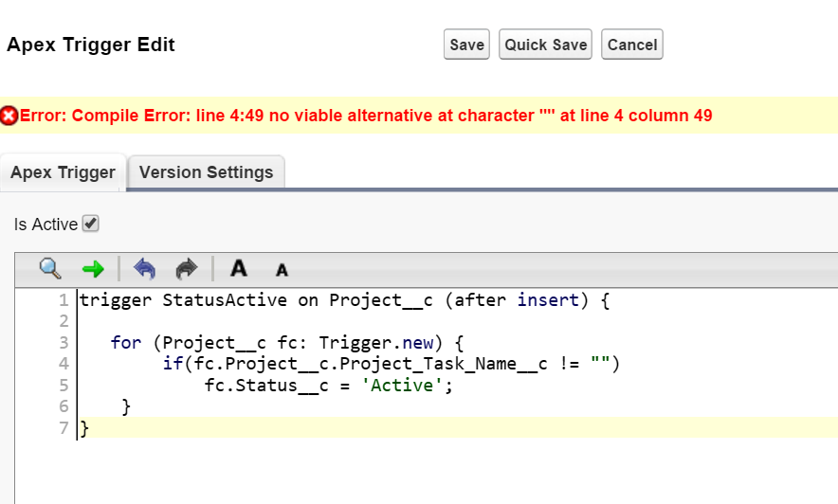Open the Version Settings tab
The width and height of the screenshot is (838, 504).
(206, 172)
